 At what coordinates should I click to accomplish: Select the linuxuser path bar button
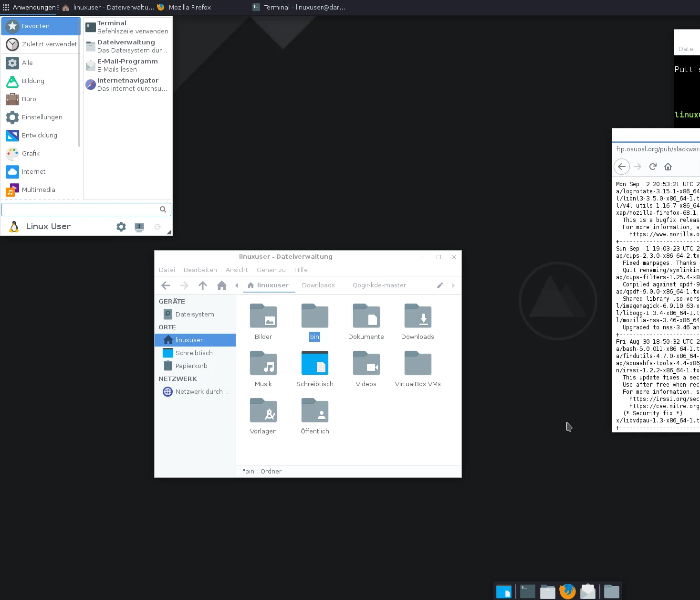(x=269, y=285)
